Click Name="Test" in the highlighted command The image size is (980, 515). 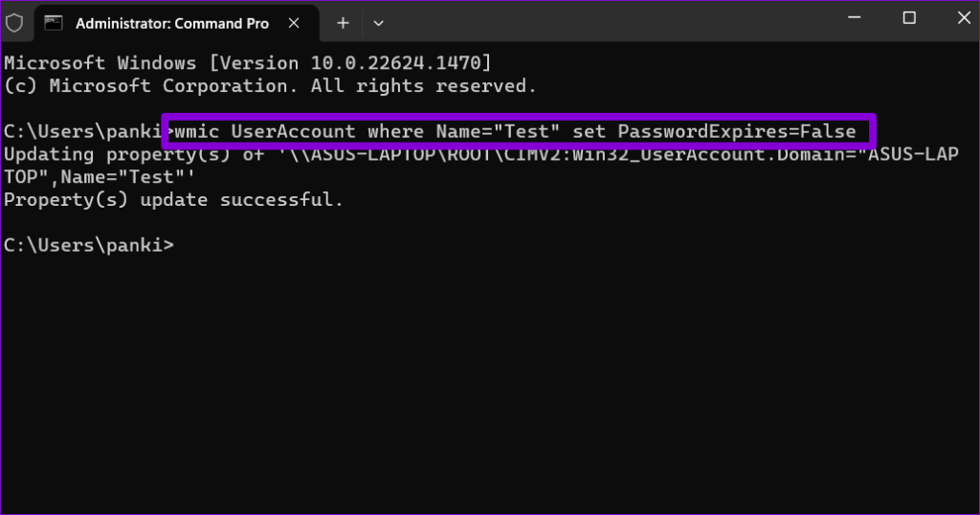click(x=498, y=131)
